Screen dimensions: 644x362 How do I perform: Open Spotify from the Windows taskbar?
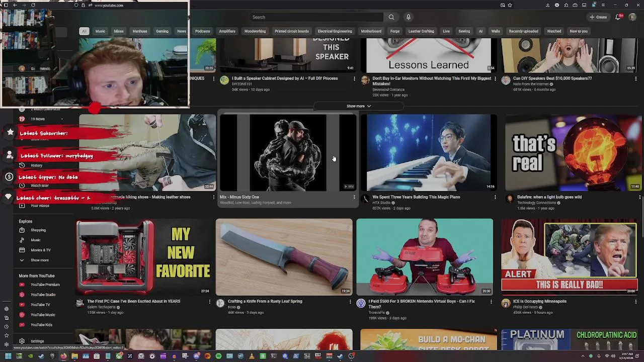pyautogui.click(x=218, y=356)
